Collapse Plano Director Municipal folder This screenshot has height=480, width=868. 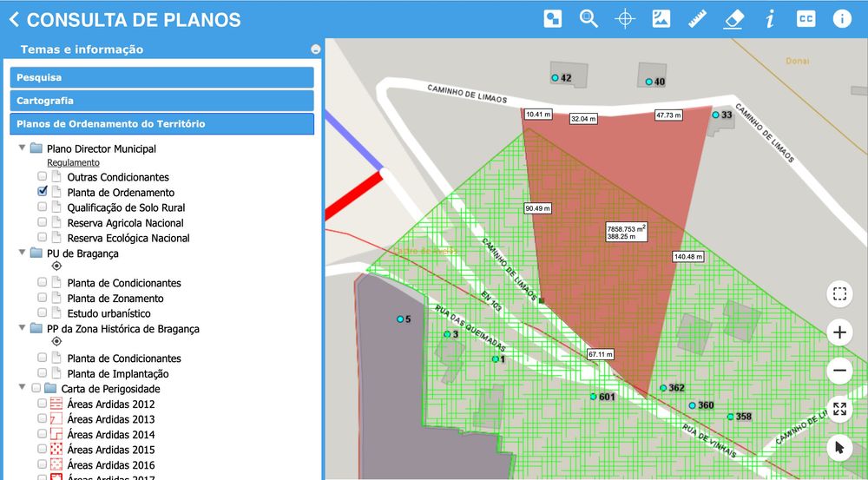23,148
